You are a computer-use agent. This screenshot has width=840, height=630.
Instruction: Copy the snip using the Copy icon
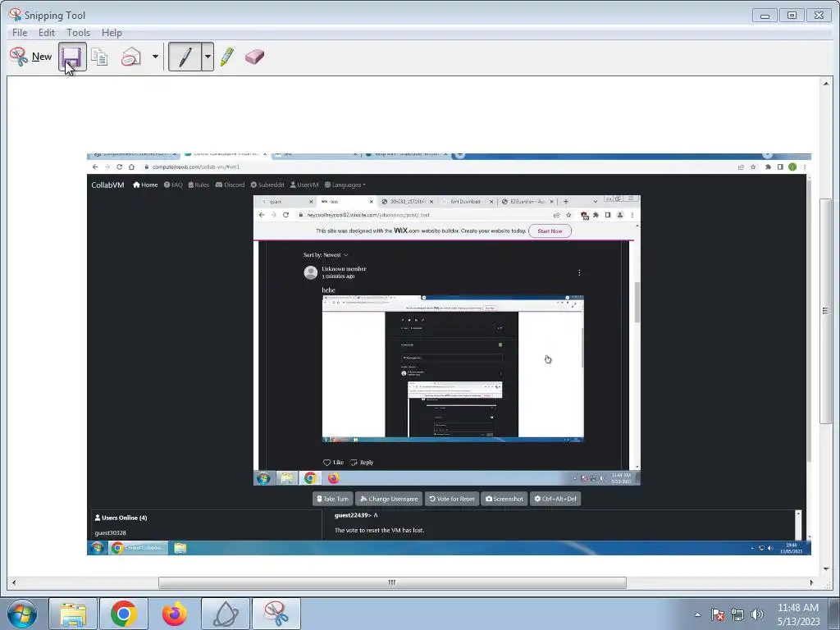[99, 57]
